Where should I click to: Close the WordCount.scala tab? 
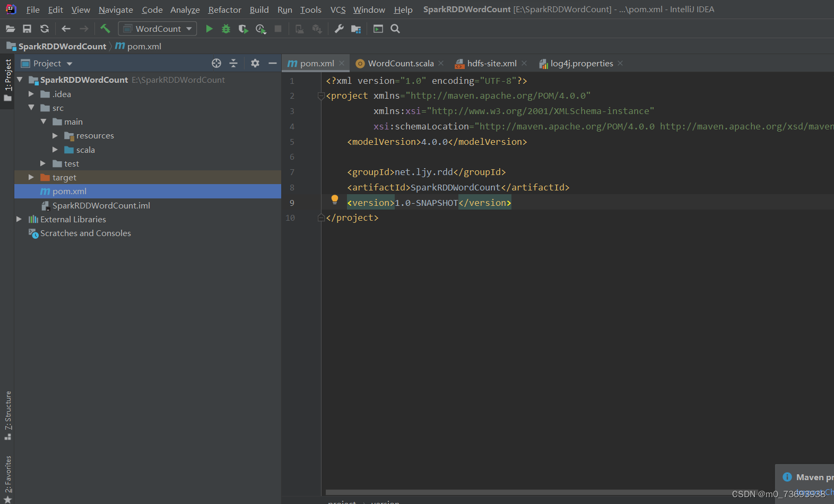pos(441,63)
